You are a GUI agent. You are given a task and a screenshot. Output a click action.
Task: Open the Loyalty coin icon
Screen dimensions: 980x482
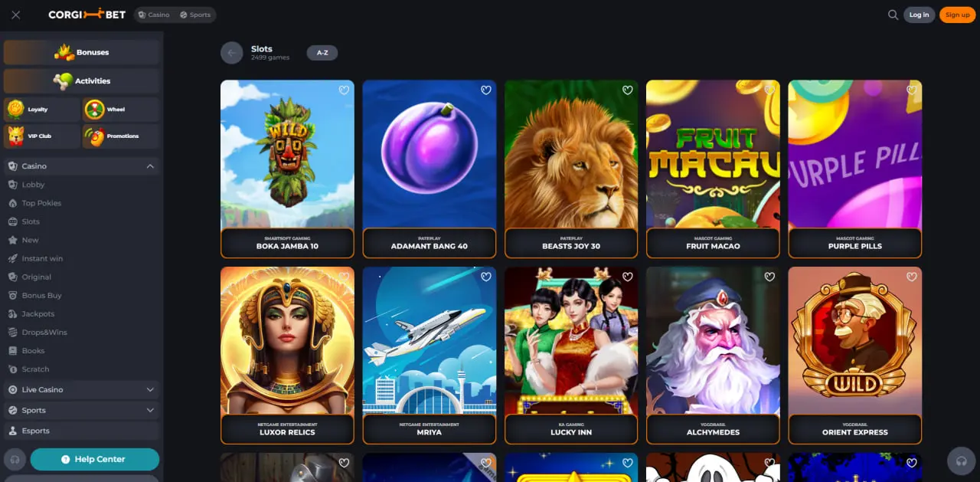tap(16, 110)
